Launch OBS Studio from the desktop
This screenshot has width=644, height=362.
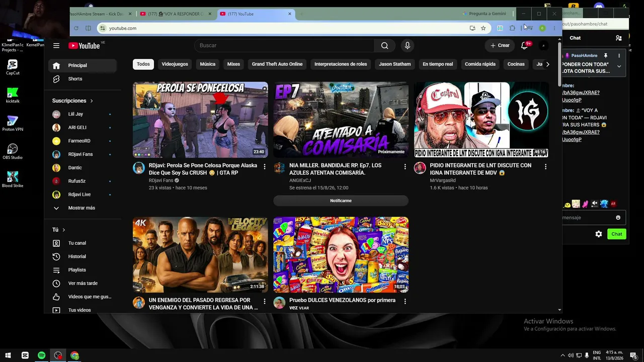click(13, 152)
